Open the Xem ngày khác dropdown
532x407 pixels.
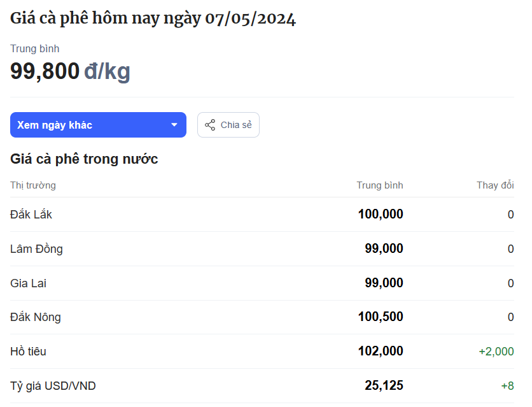tap(98, 125)
